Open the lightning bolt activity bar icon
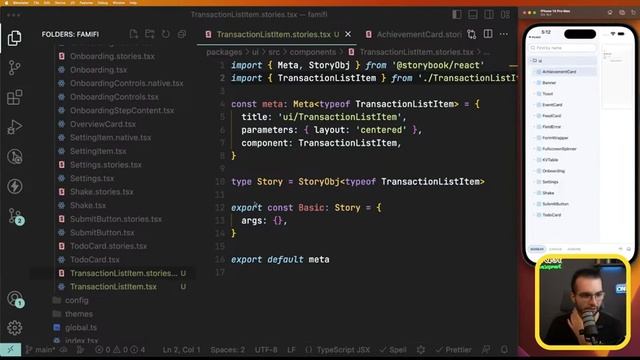This screenshot has height=360, width=640. [x=15, y=187]
